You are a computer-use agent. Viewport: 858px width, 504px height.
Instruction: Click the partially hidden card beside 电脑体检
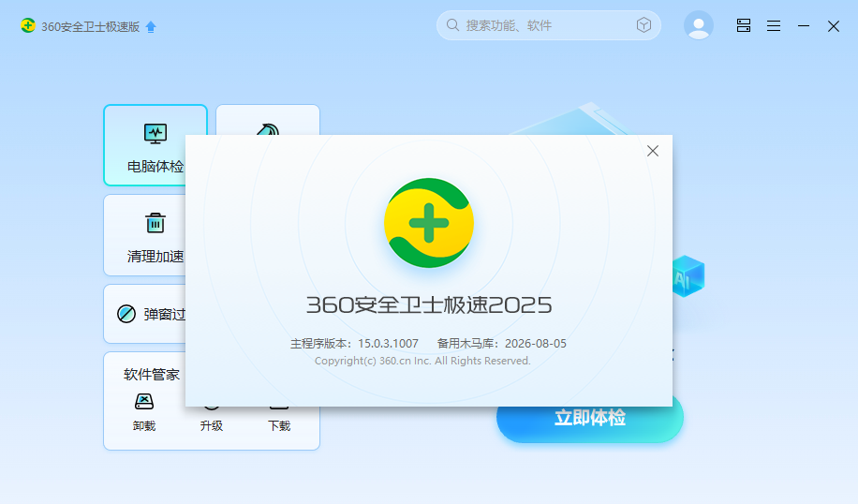[x=268, y=120]
